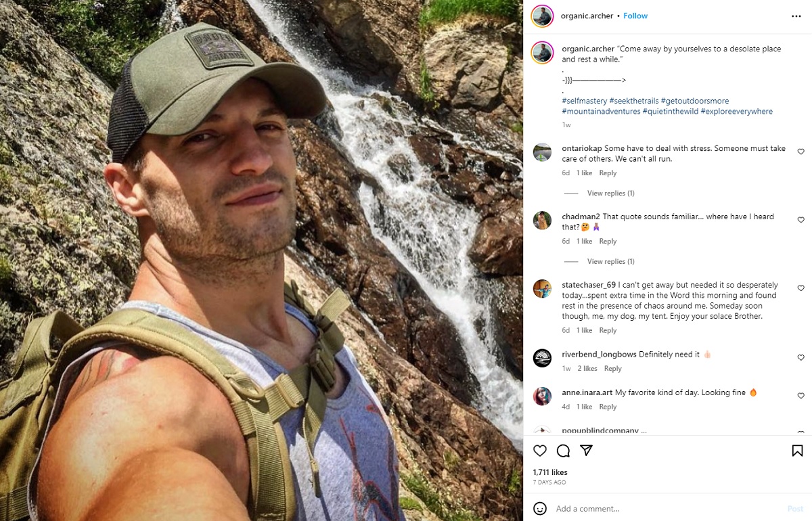View riverbend_longbows' profile avatar
Viewport: 812px width, 521px height.
(542, 358)
